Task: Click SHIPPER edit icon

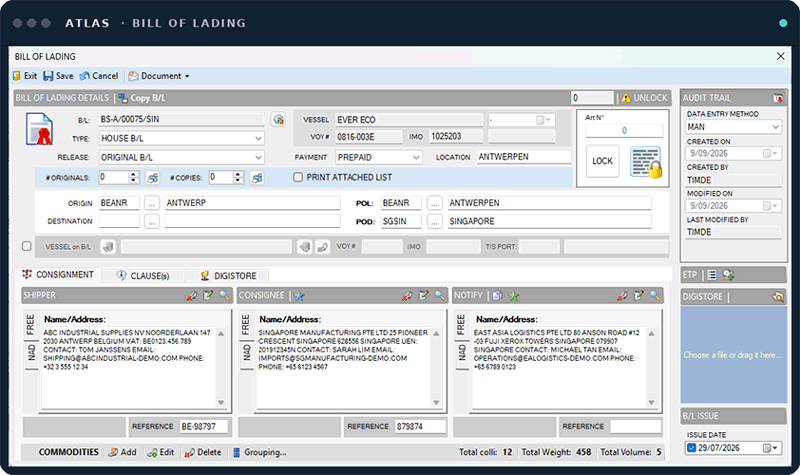Action: [208, 295]
